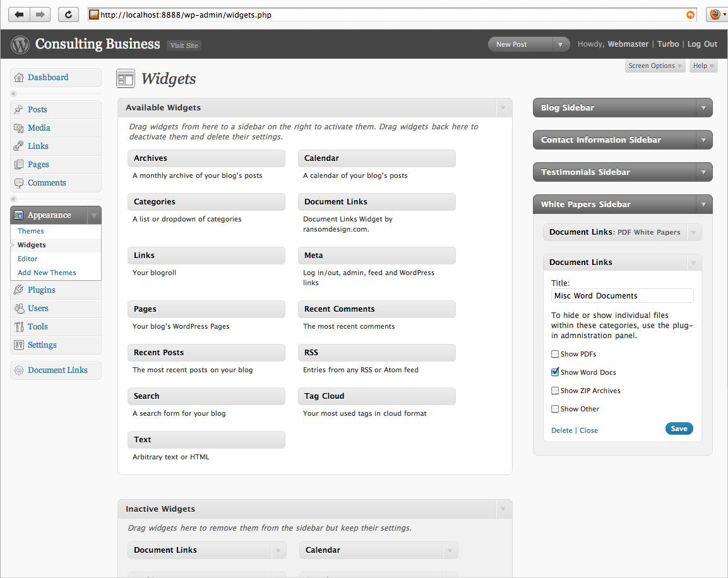Viewport: 728px width, 578px height.
Task: Click the Comments speech bubble icon
Action: [18, 183]
